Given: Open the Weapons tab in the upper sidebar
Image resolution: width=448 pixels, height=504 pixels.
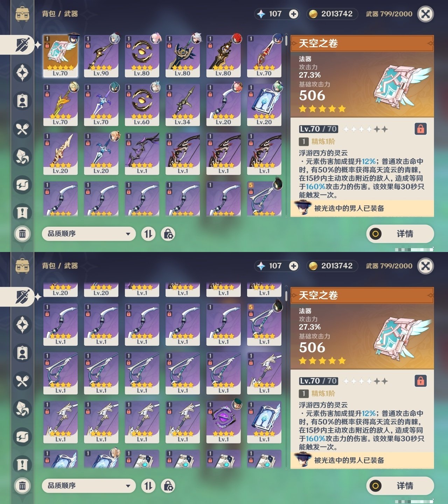Looking at the screenshot, I should [22, 45].
